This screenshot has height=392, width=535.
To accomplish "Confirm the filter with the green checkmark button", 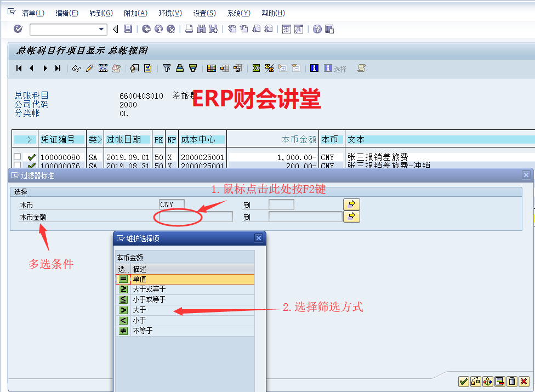I will (x=463, y=382).
